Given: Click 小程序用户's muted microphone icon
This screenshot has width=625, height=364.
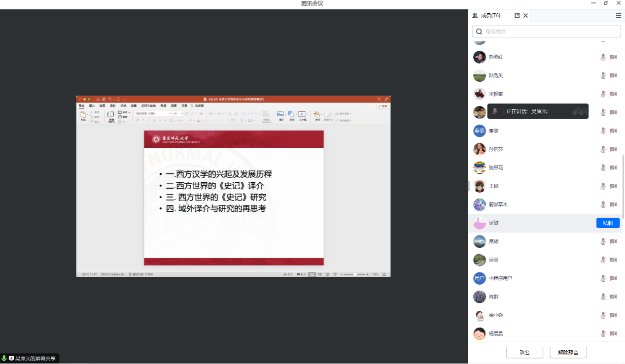Looking at the screenshot, I should [x=603, y=279].
